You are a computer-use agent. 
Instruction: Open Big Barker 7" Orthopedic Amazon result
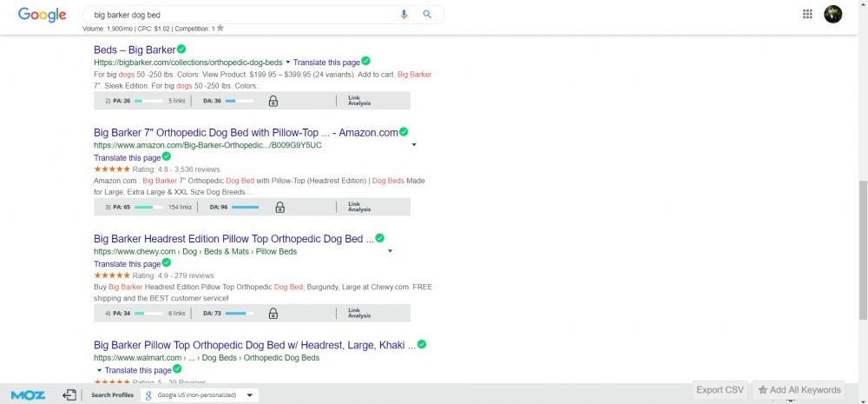click(x=246, y=133)
